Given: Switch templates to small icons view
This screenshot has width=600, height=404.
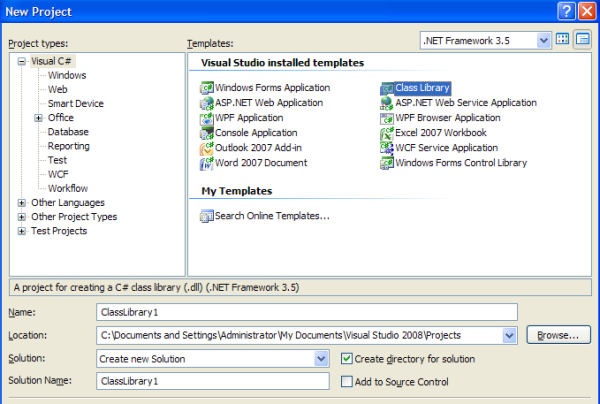Looking at the screenshot, I should [582, 39].
